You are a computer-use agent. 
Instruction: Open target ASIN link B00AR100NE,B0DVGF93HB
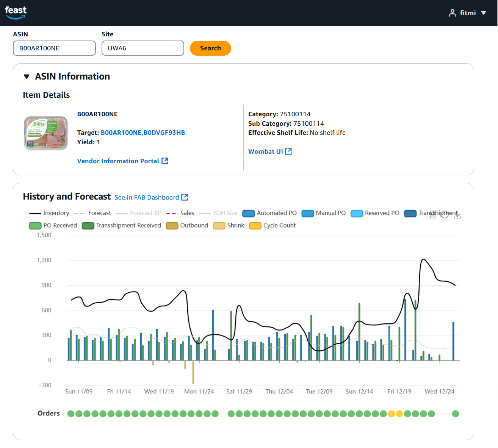tap(143, 133)
